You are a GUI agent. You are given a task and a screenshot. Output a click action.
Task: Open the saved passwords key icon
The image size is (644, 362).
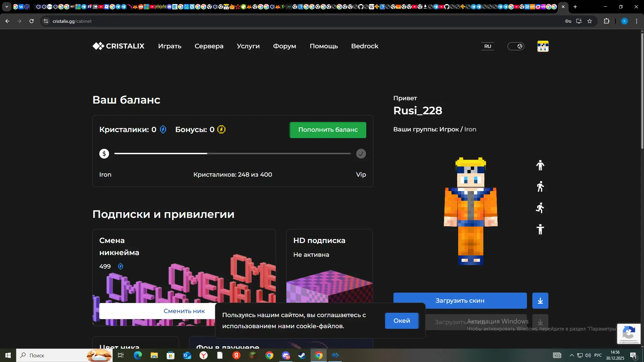click(x=568, y=21)
